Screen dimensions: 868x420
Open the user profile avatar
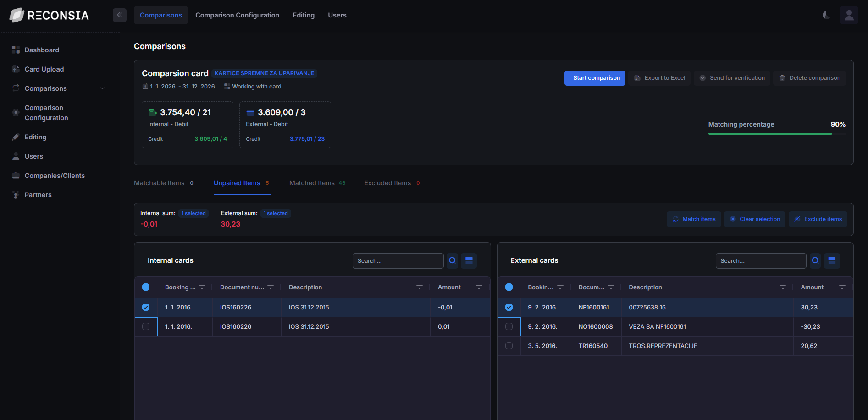(849, 15)
